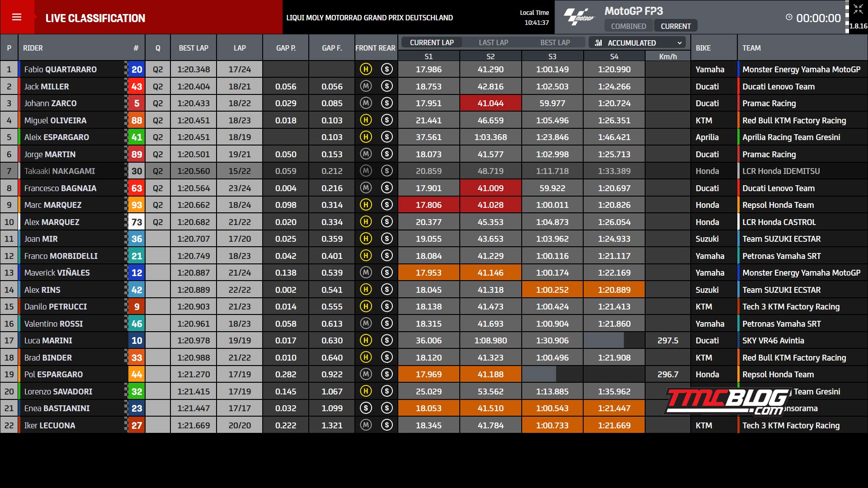Image resolution: width=868 pixels, height=488 pixels.
Task: Click the LAP column header
Action: point(240,47)
